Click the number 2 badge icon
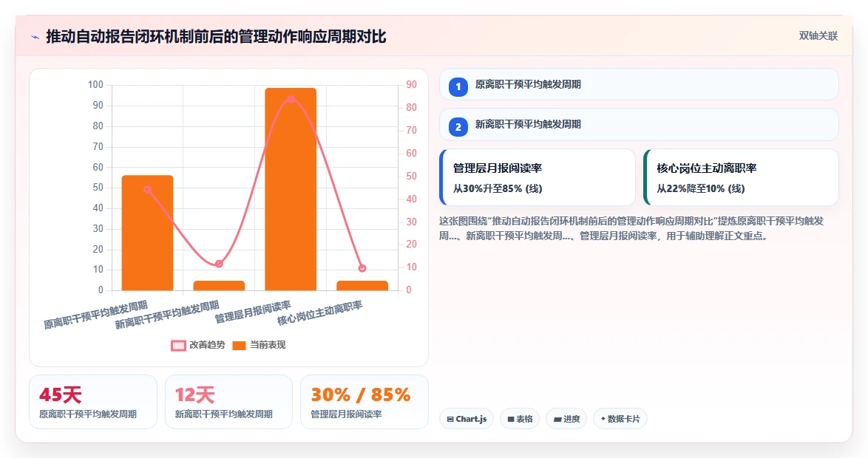This screenshot has width=868, height=458. 458,127
